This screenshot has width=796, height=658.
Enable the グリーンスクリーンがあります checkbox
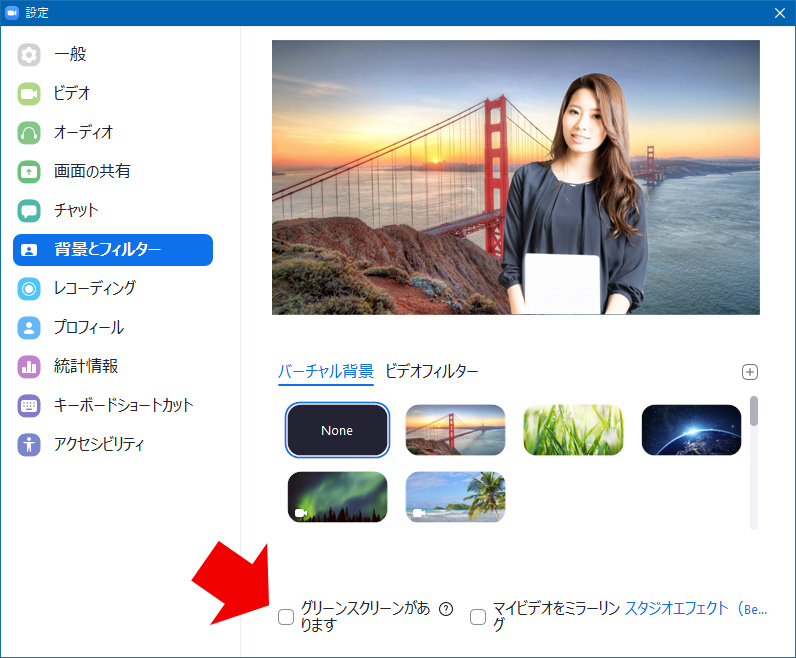coord(286,617)
